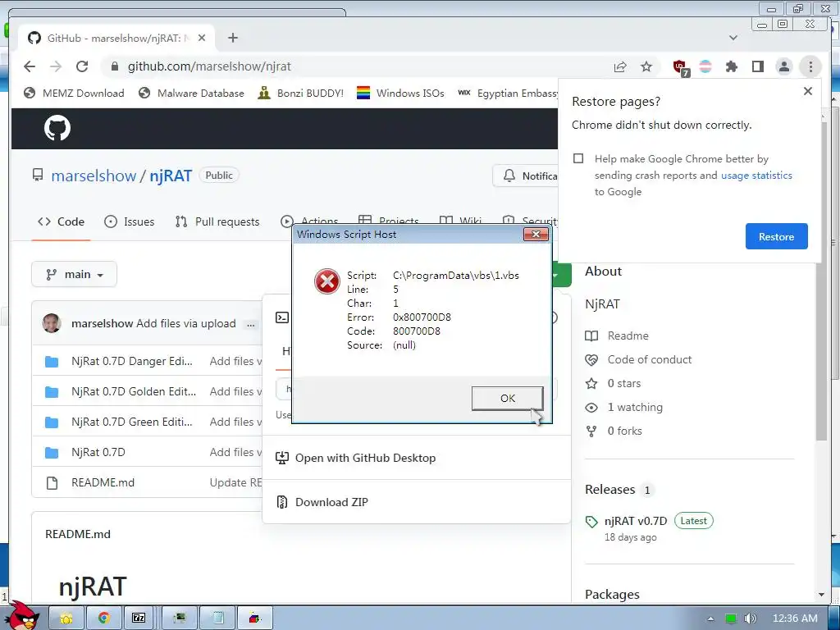Click the Angry Birds start button

pyautogui.click(x=23, y=615)
